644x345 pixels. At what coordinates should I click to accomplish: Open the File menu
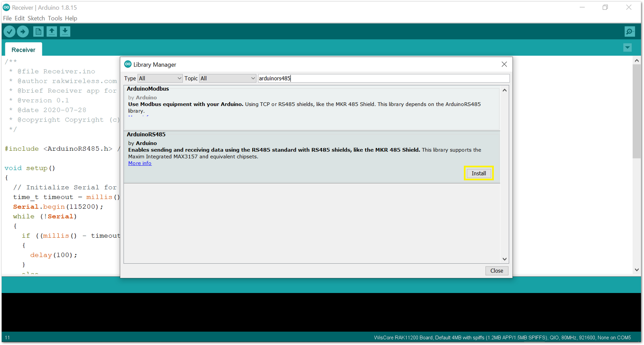7,18
